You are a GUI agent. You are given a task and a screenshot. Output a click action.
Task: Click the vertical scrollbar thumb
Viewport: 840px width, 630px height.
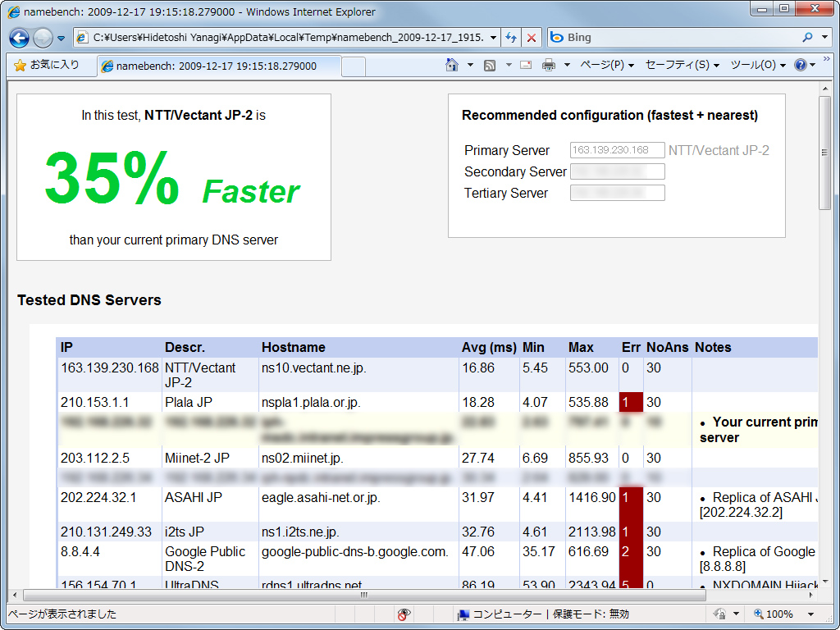825,153
